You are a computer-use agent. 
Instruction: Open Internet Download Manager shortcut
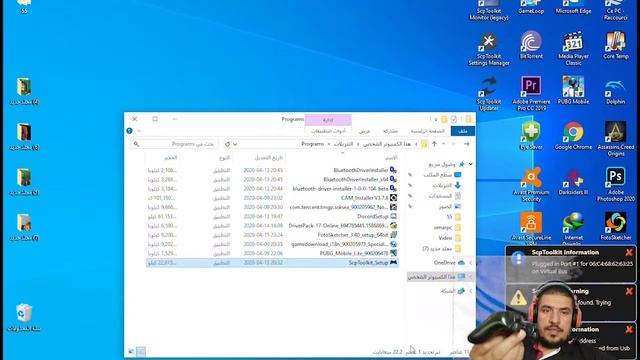[573, 228]
